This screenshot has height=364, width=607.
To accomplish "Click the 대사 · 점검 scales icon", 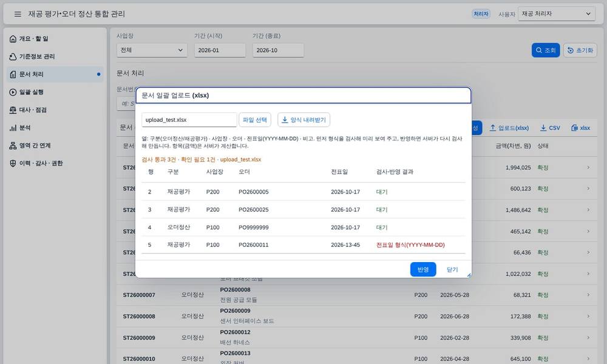I will point(13,110).
